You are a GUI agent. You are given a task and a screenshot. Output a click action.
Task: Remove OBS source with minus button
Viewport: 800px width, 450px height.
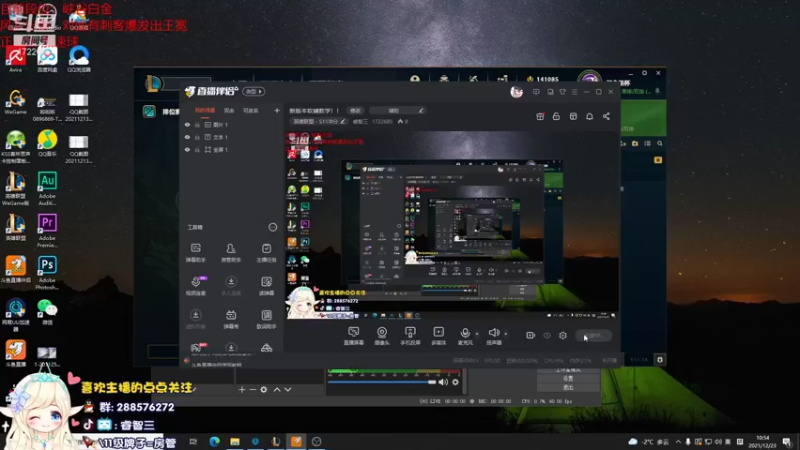[253, 389]
